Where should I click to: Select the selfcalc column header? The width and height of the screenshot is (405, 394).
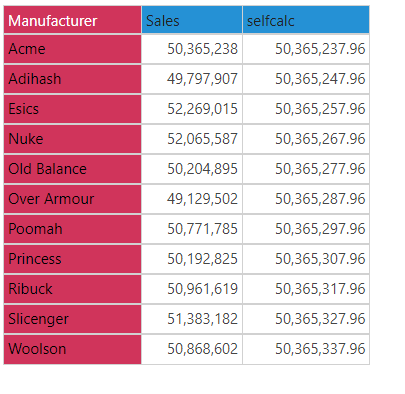306,20
